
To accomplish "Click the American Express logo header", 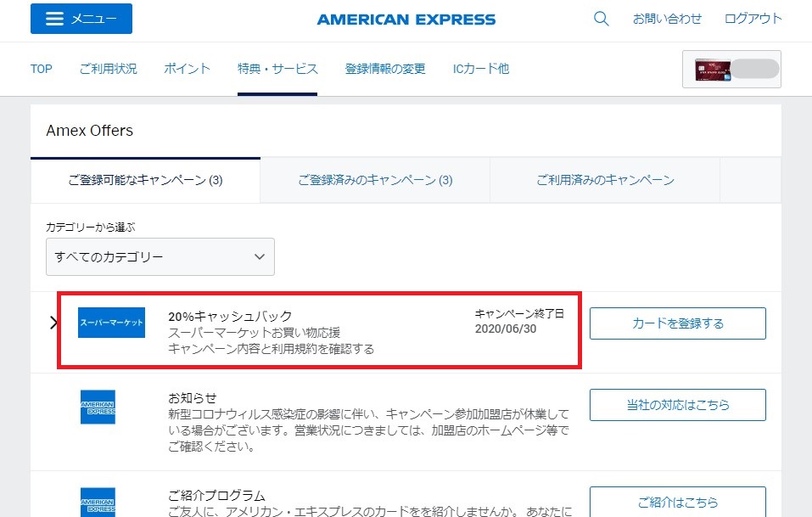I will click(406, 20).
